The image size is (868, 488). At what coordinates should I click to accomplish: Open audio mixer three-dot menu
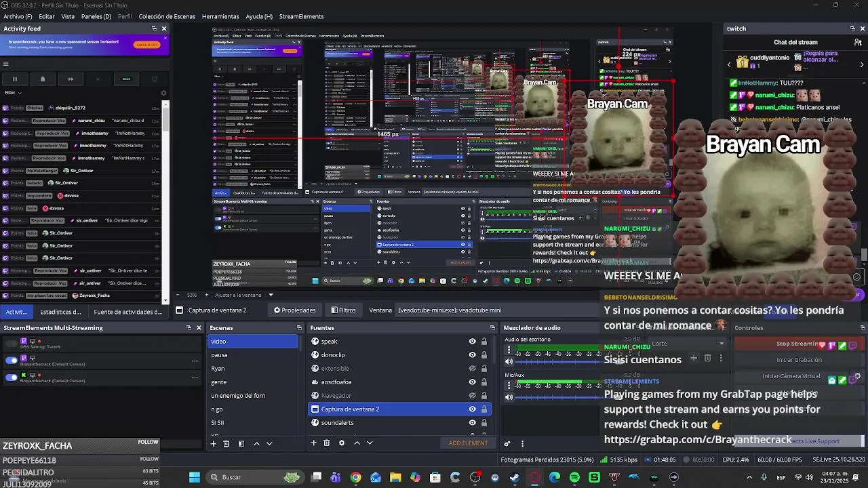(522, 444)
